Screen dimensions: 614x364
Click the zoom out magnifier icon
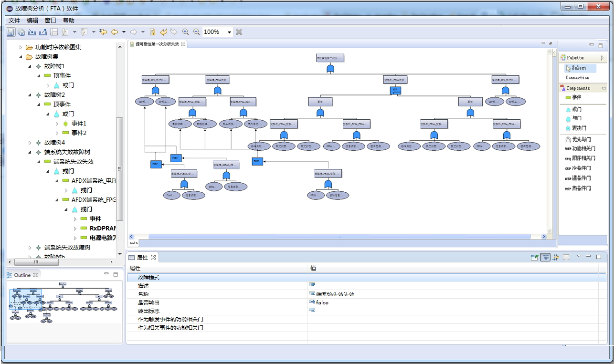click(x=196, y=32)
